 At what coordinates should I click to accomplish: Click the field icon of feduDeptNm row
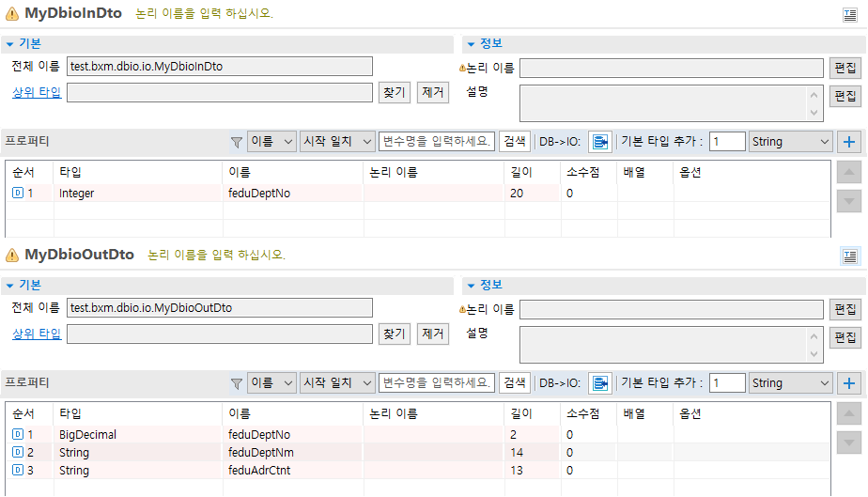coord(18,452)
